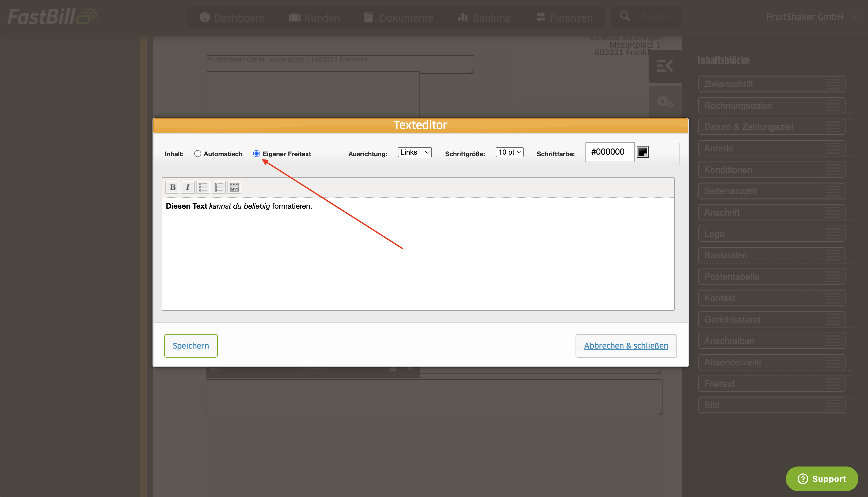Collapse the Inhaltsblöcke side panel
This screenshot has width=868, height=497.
(x=665, y=66)
